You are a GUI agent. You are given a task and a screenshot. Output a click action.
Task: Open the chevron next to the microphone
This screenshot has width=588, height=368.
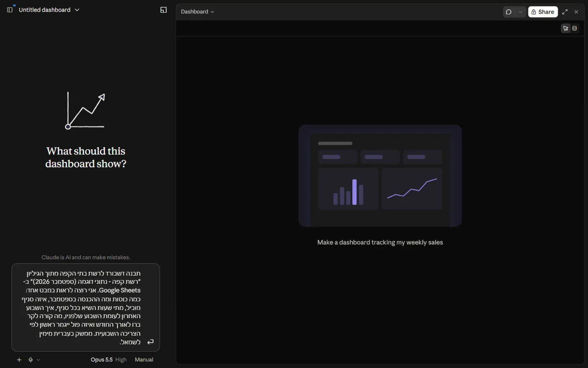coord(38,360)
